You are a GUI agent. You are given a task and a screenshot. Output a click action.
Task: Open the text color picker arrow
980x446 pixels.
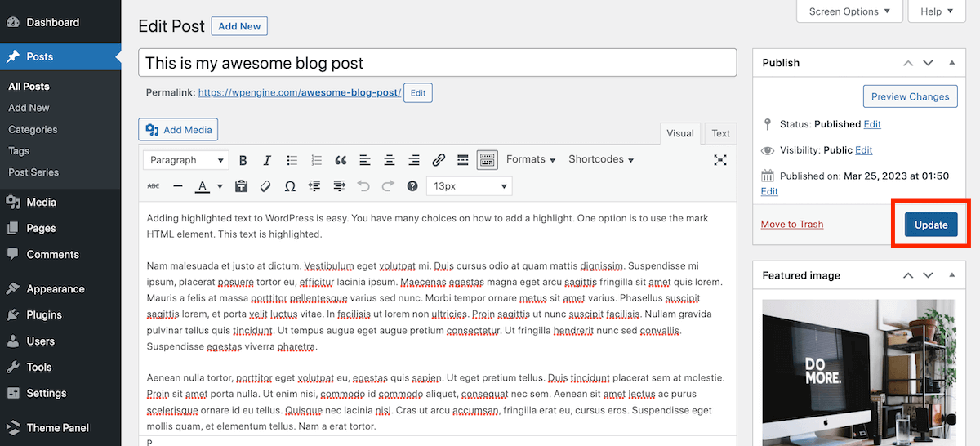click(220, 186)
